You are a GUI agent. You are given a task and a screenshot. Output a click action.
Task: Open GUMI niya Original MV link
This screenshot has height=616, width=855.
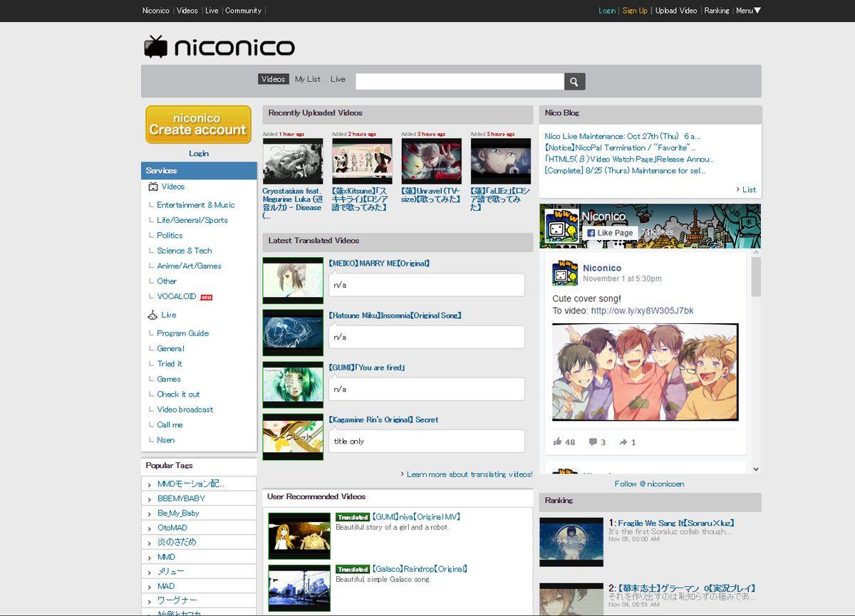click(416, 517)
